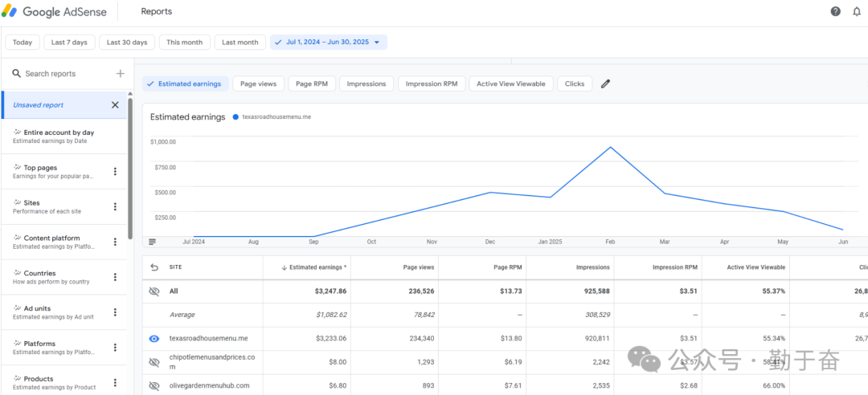Select the Last month range
The height and width of the screenshot is (395, 868).
240,42
